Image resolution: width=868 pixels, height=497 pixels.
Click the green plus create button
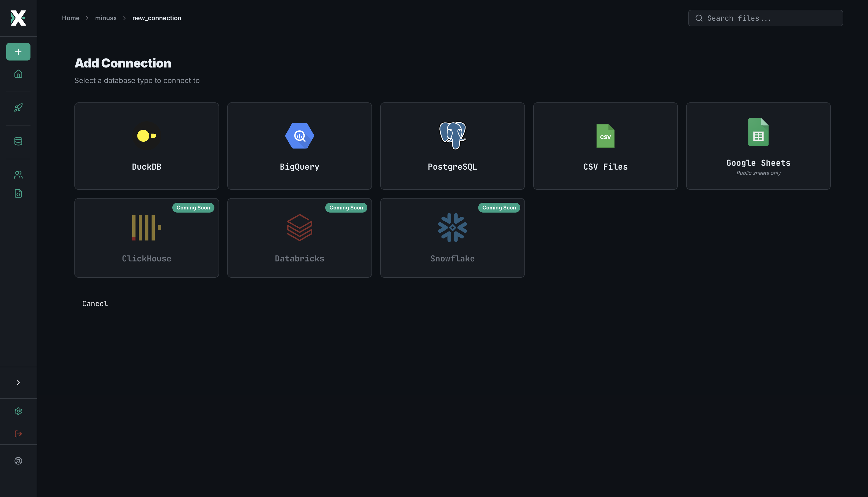pyautogui.click(x=18, y=51)
